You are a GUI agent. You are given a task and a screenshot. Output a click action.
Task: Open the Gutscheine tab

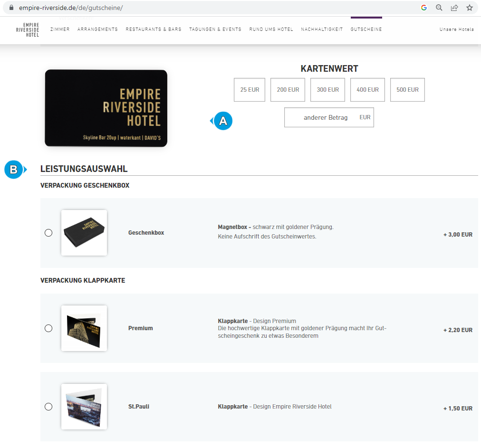(x=366, y=29)
